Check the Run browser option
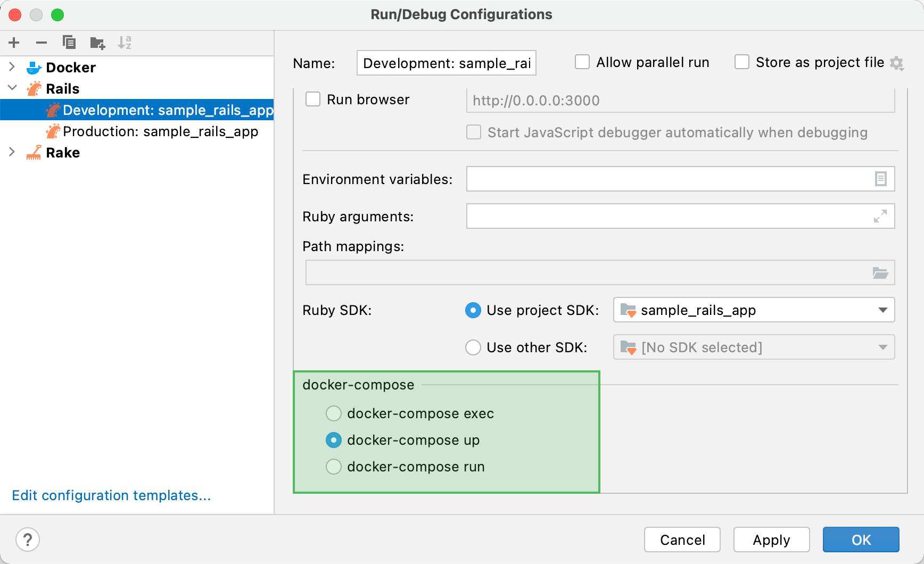Viewport: 924px width, 564px height. pyautogui.click(x=312, y=99)
